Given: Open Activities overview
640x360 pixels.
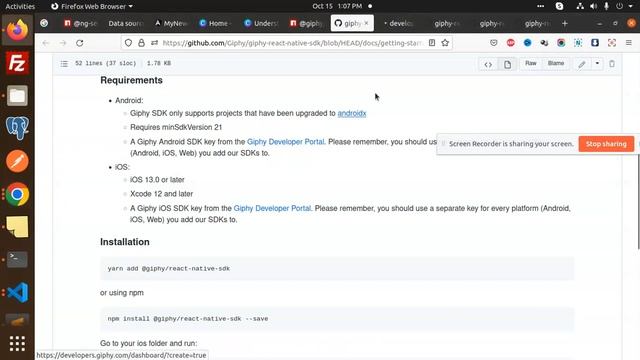Looking at the screenshot, I should click(20, 6).
